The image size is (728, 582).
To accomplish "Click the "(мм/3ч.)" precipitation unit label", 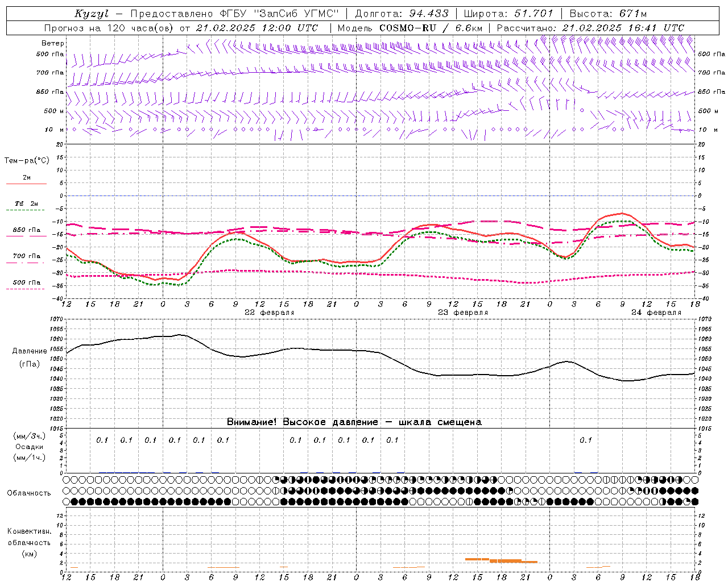I will tap(30, 436).
